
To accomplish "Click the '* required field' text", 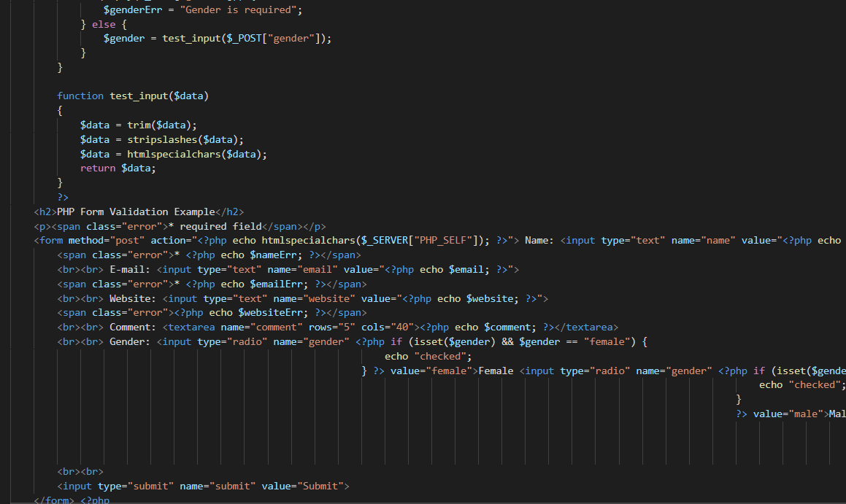I will [x=215, y=226].
